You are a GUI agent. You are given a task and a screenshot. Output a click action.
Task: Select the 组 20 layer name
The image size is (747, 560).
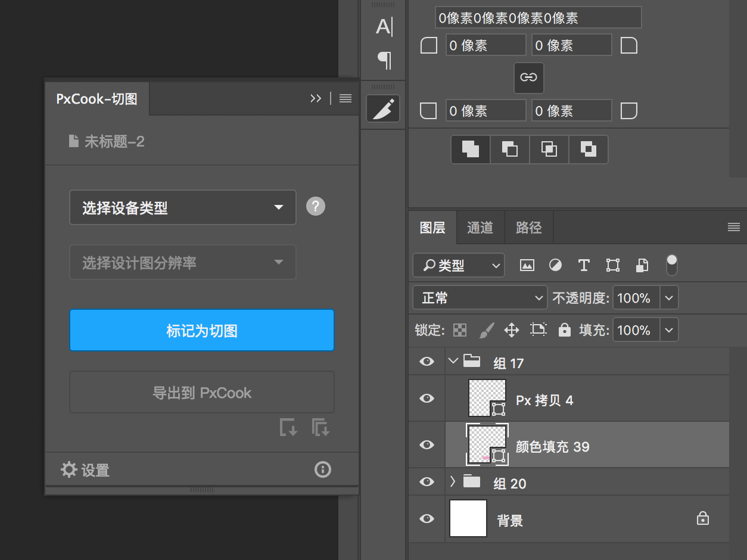[510, 483]
